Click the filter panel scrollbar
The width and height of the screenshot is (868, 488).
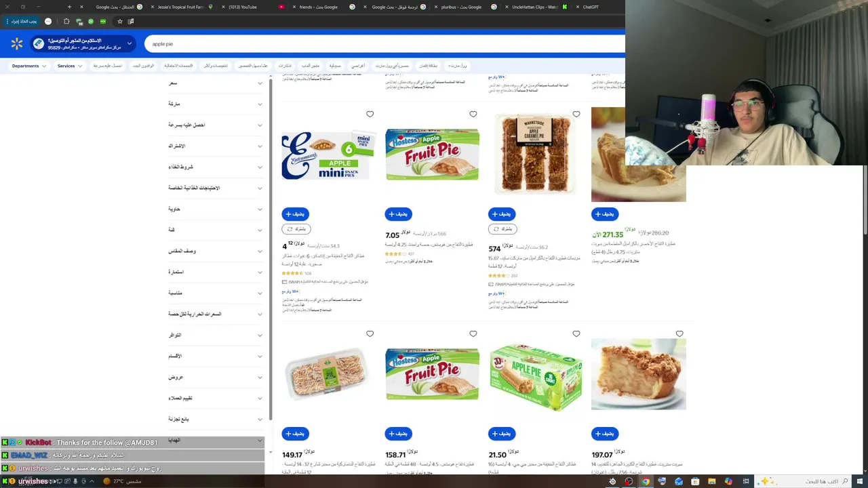pyautogui.click(x=271, y=249)
